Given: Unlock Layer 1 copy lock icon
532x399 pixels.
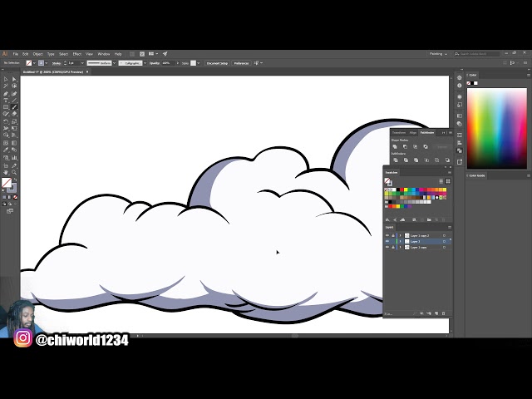Looking at the screenshot, I should point(393,248).
